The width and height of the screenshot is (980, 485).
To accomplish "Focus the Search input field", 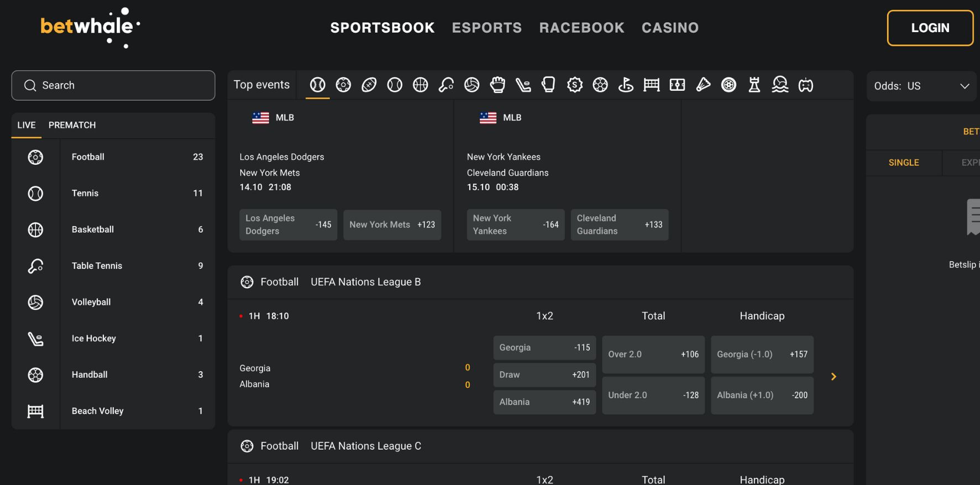I will 113,85.
